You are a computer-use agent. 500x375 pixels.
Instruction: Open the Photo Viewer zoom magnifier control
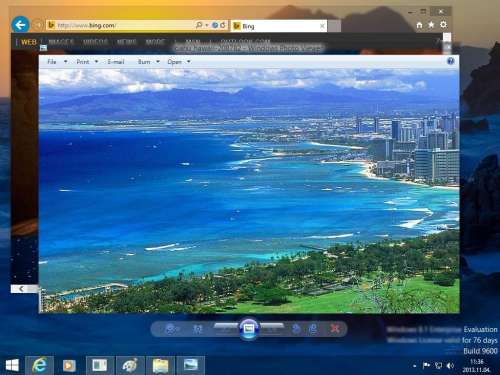171,329
